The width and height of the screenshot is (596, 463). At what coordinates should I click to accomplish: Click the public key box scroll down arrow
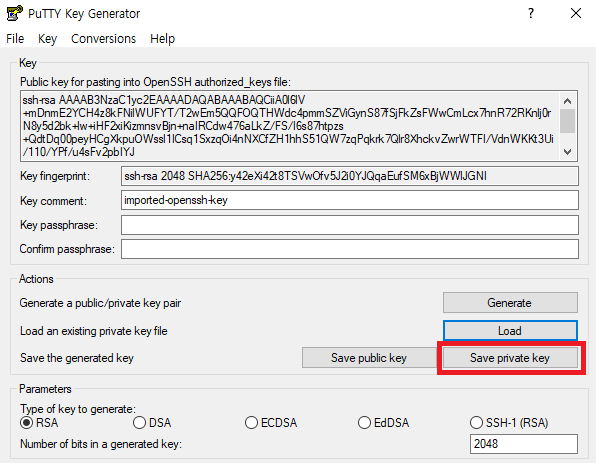tap(567, 152)
